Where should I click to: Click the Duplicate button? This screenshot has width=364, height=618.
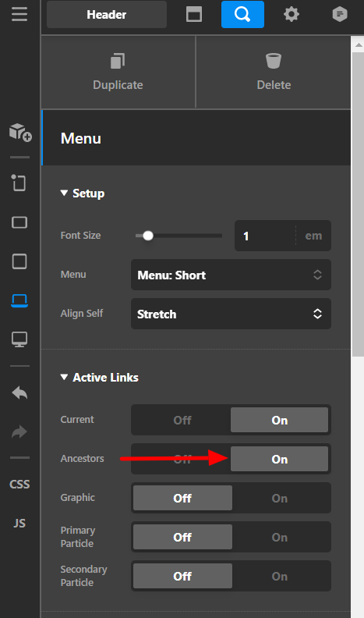point(118,72)
